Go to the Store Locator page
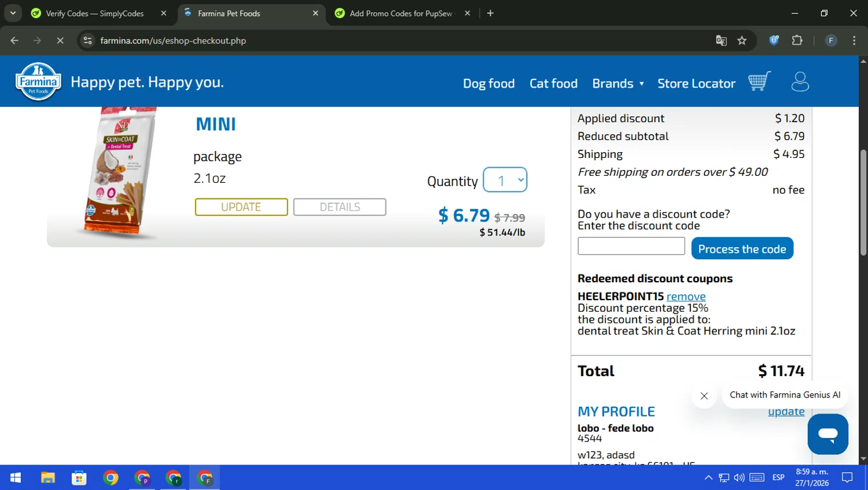The height and width of the screenshot is (490, 868). coord(696,83)
